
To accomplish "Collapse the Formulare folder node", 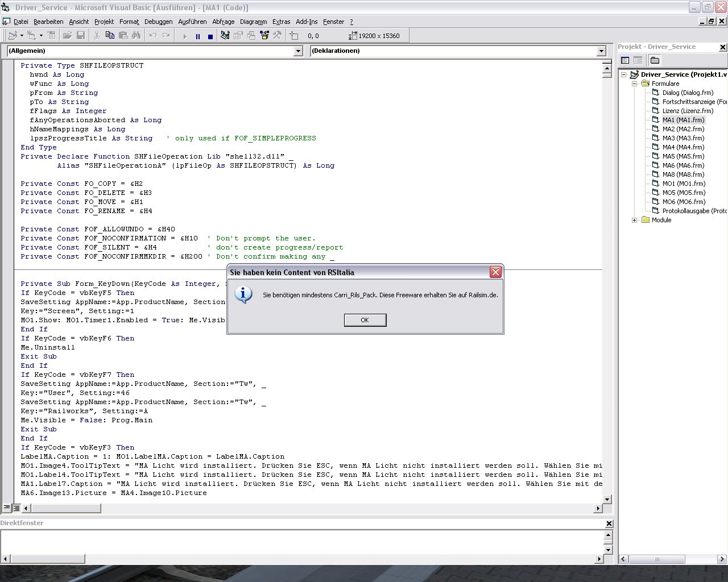I will (x=635, y=84).
